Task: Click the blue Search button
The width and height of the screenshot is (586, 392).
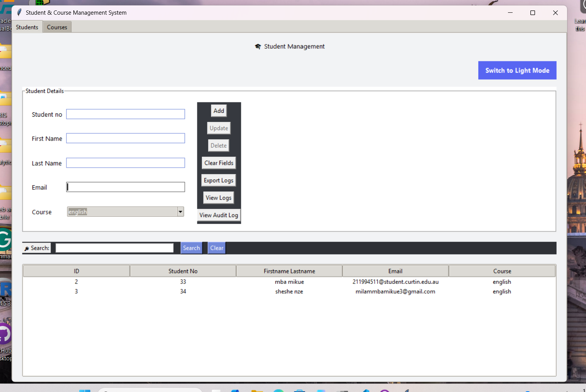Action: (x=192, y=248)
